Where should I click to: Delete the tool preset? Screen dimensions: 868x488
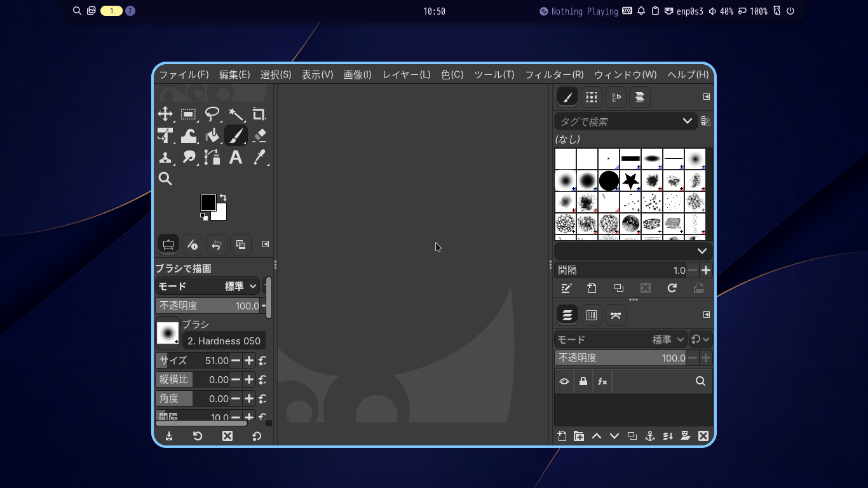coord(227,436)
